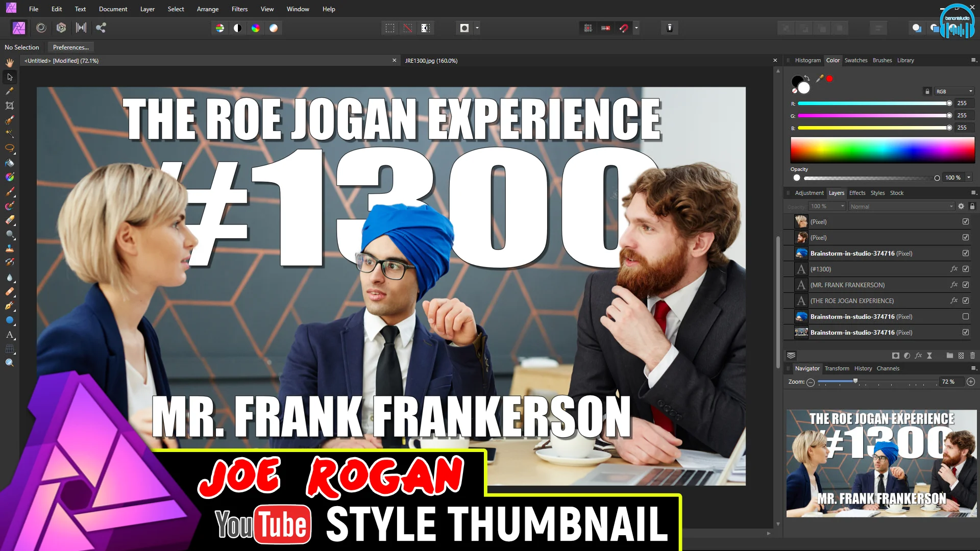This screenshot has height=551, width=980.
Task: Close the Untitled document tab
Action: click(394, 60)
